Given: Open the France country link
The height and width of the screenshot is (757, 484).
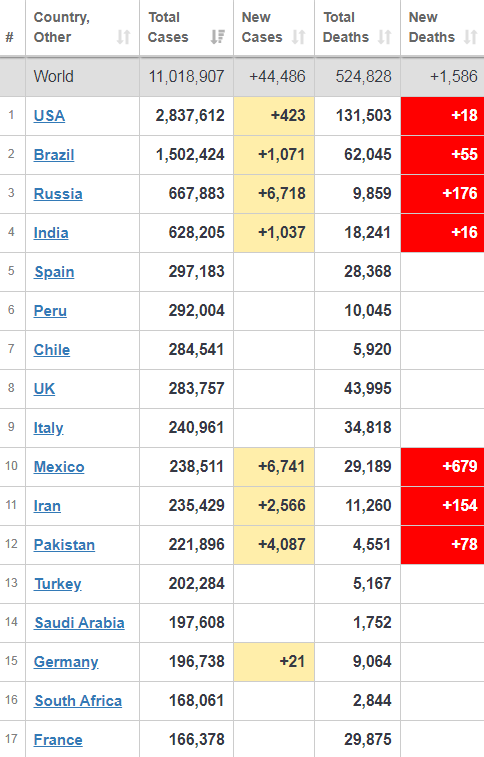Looking at the screenshot, I should click(58, 740).
